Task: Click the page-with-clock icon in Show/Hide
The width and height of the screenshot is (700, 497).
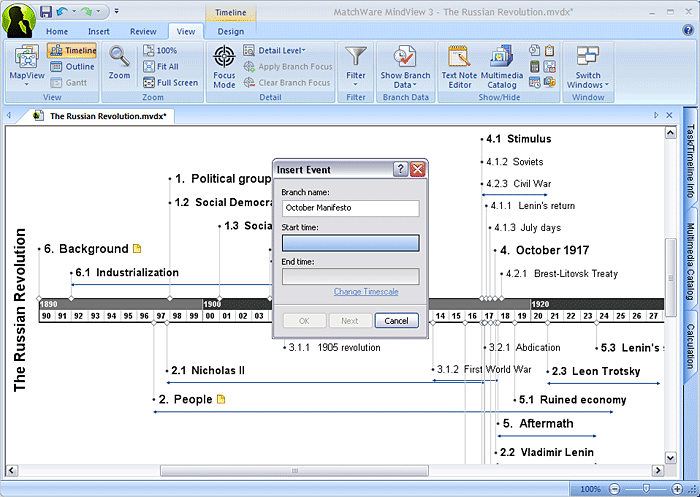Action: 534,50
